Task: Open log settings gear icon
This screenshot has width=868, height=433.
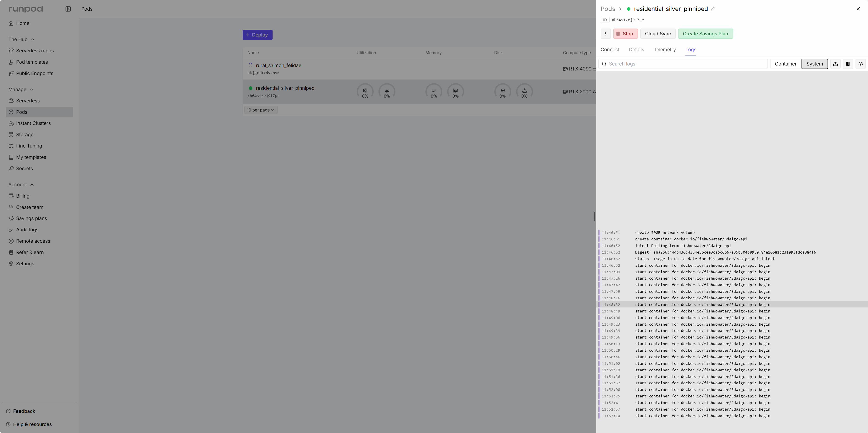Action: pyautogui.click(x=860, y=64)
